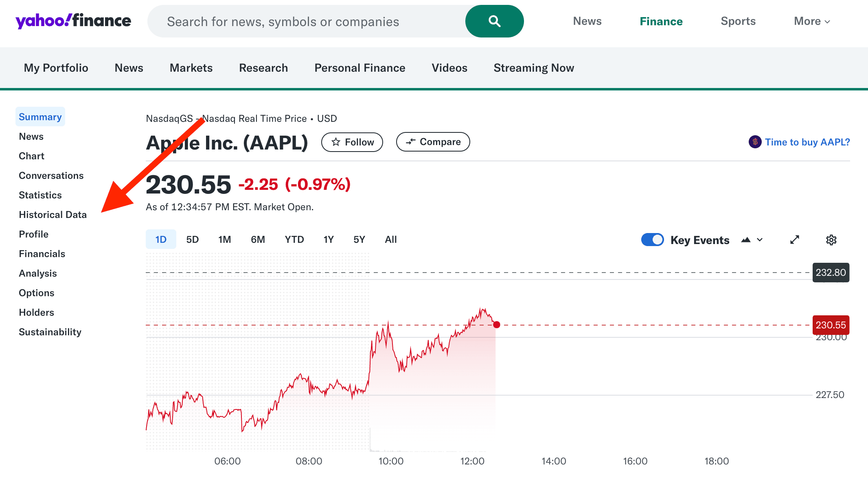Click the Apple Inc. (AAPL) heading
The height and width of the screenshot is (484, 868).
tap(227, 143)
